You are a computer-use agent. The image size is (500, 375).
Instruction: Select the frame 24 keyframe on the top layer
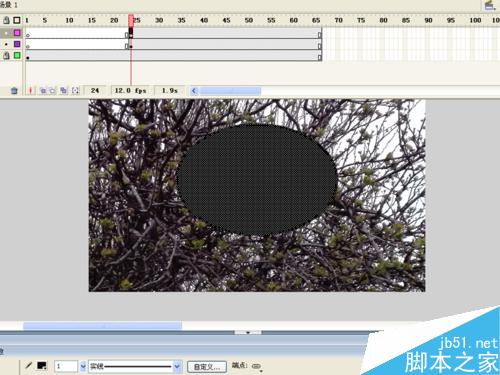(x=131, y=33)
